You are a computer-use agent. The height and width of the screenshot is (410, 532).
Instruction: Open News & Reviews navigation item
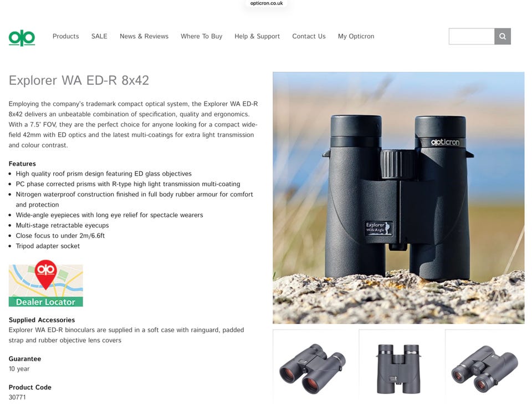tap(144, 37)
